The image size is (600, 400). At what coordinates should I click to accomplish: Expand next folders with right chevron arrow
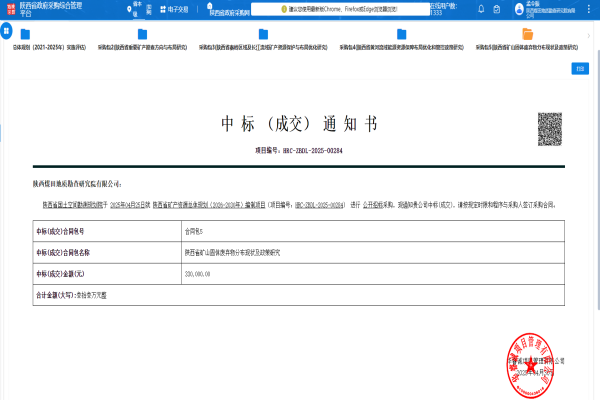(x=589, y=36)
